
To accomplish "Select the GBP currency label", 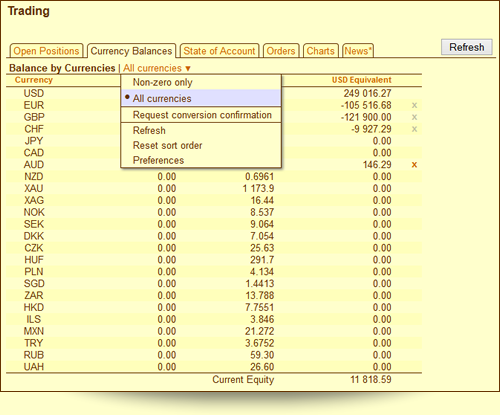I will coord(34,117).
